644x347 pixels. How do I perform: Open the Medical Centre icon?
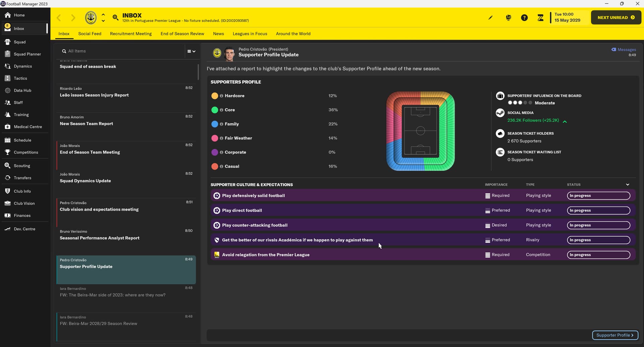[x=7, y=127]
